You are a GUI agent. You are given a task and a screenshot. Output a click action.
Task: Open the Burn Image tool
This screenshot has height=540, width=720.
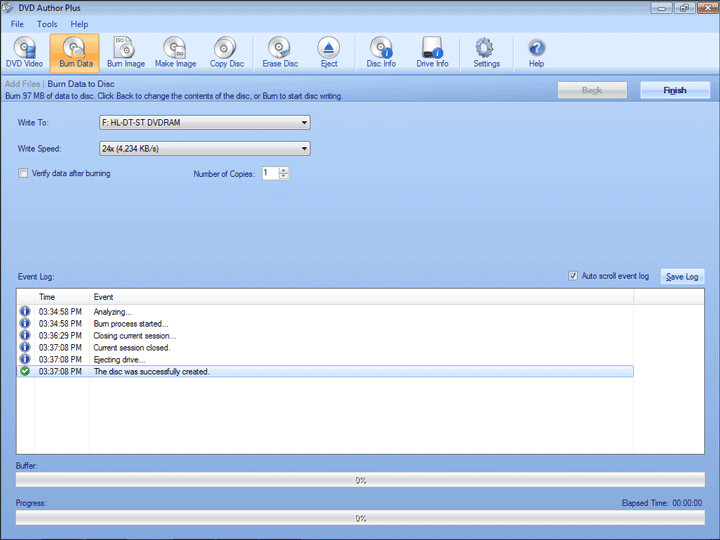point(125,53)
